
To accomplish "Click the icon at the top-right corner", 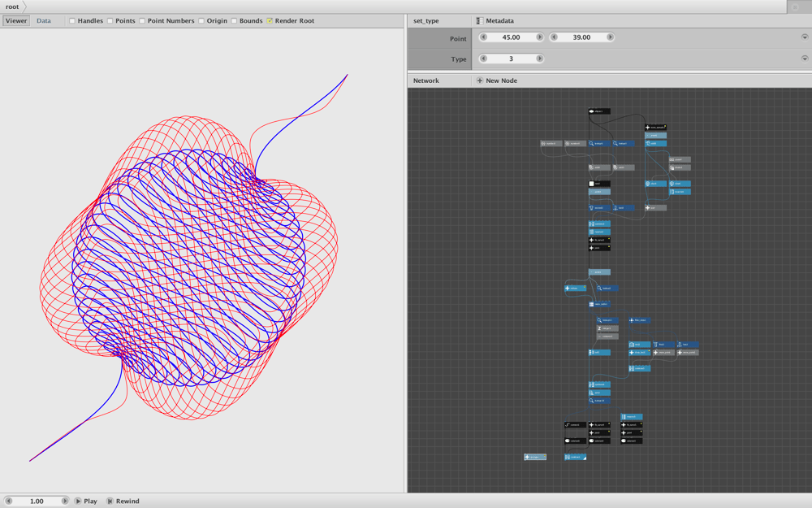I will [796, 7].
